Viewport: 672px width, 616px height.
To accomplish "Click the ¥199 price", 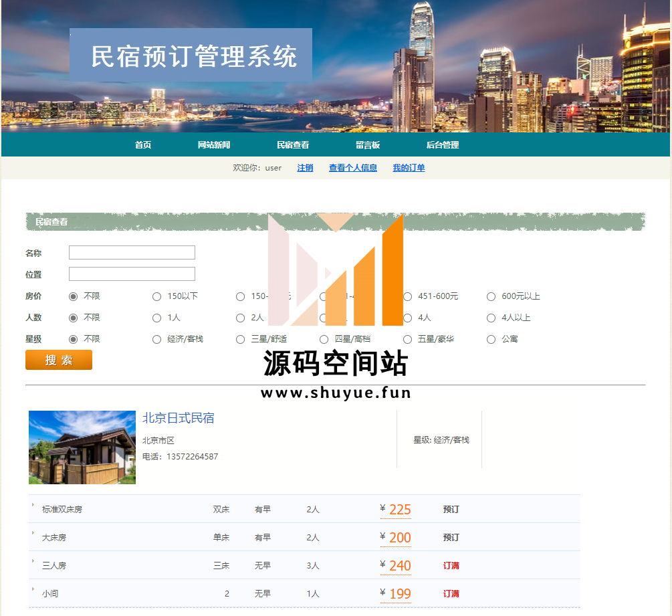I will [396, 594].
